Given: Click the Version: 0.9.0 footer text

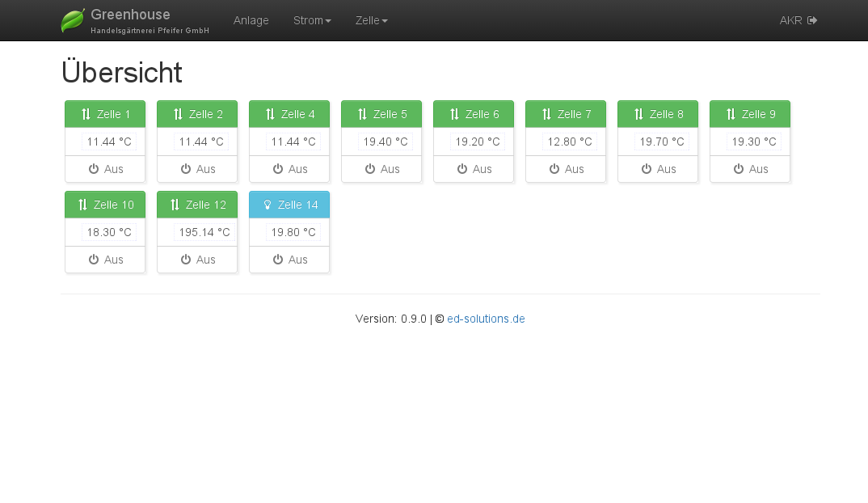Looking at the screenshot, I should point(391,319).
